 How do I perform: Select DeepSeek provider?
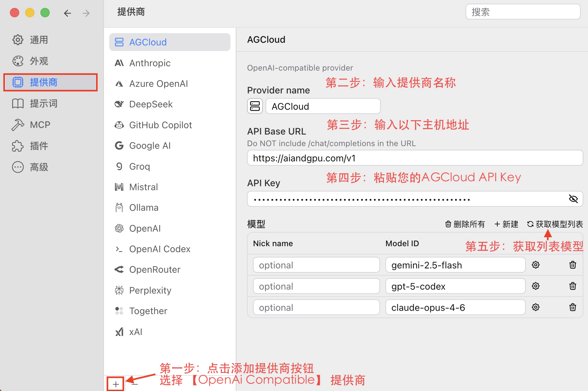170,104
